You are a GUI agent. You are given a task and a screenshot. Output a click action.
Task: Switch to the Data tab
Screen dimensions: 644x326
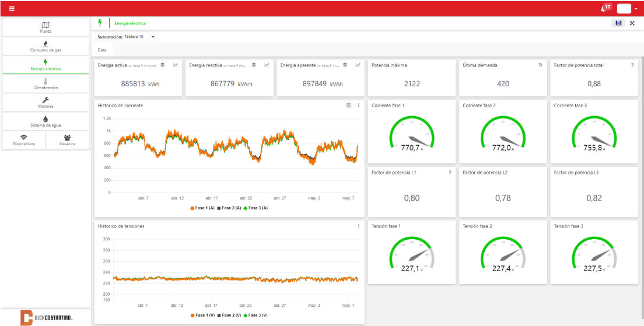[x=102, y=50]
